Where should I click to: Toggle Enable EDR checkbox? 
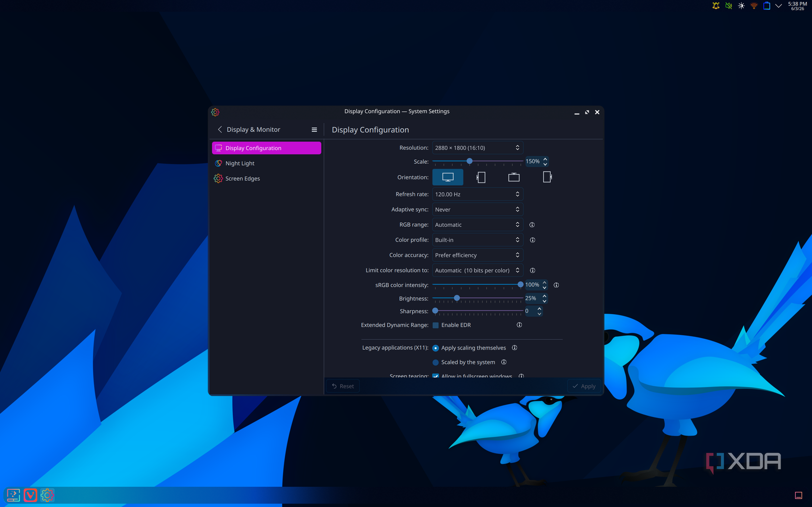click(436, 325)
